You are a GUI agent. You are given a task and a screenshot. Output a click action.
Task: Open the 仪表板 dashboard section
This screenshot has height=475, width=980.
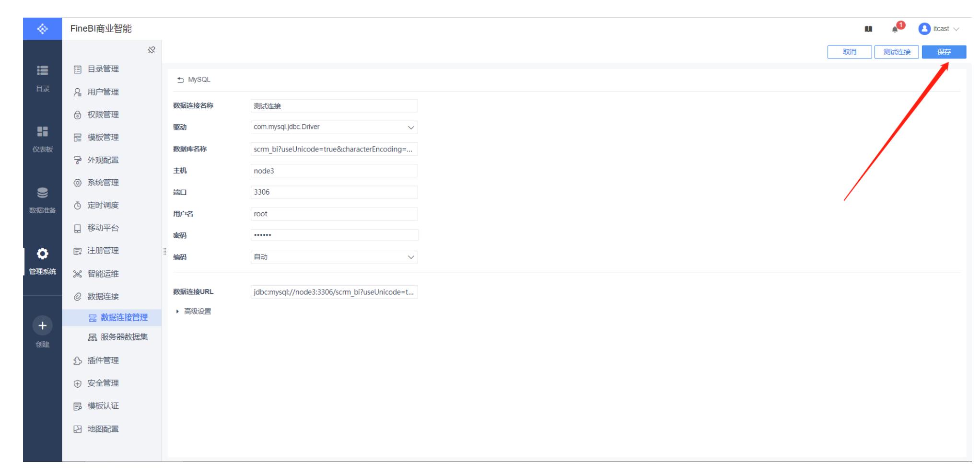pos(43,139)
